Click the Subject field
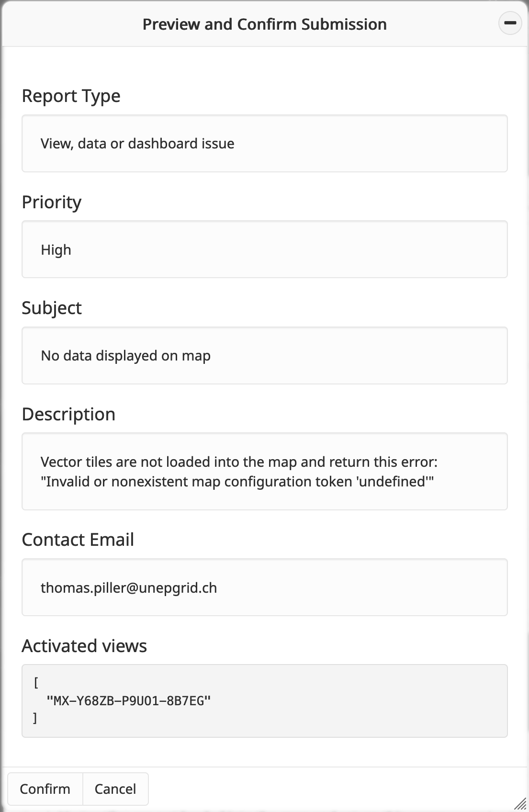The image size is (529, 812). (x=264, y=356)
